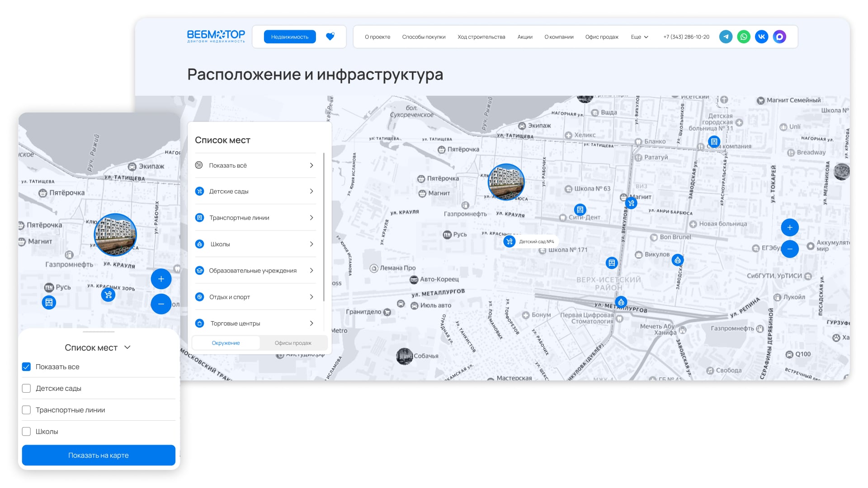Click the kindergarten marker near Магнит on ул. Викулова
The image size is (868, 488).
tap(631, 203)
